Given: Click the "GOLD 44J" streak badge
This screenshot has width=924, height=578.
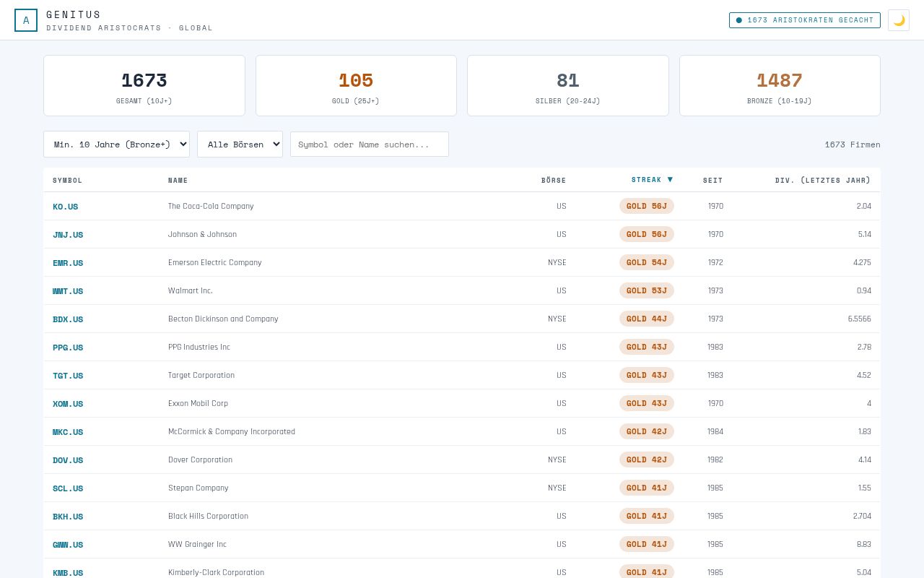Looking at the screenshot, I should [647, 319].
